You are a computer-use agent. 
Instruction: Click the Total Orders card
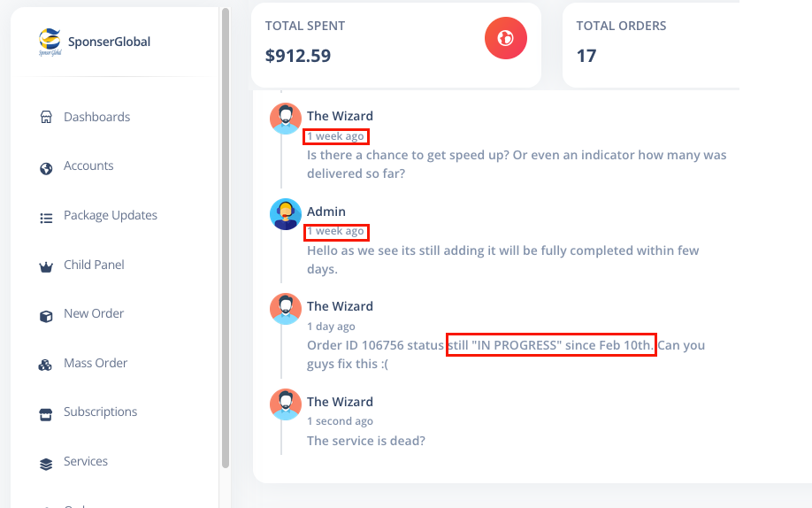pos(651,45)
